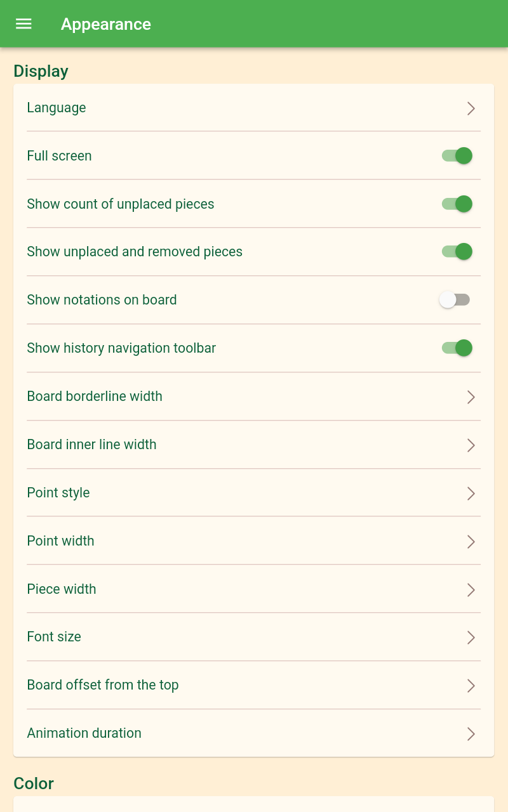Select the Font size label
The width and height of the screenshot is (508, 812).
click(54, 637)
